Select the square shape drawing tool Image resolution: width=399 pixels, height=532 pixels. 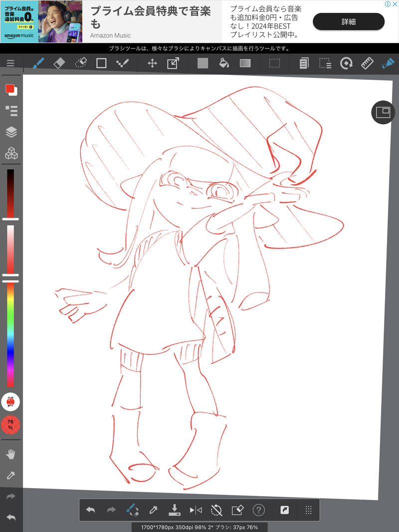(101, 63)
